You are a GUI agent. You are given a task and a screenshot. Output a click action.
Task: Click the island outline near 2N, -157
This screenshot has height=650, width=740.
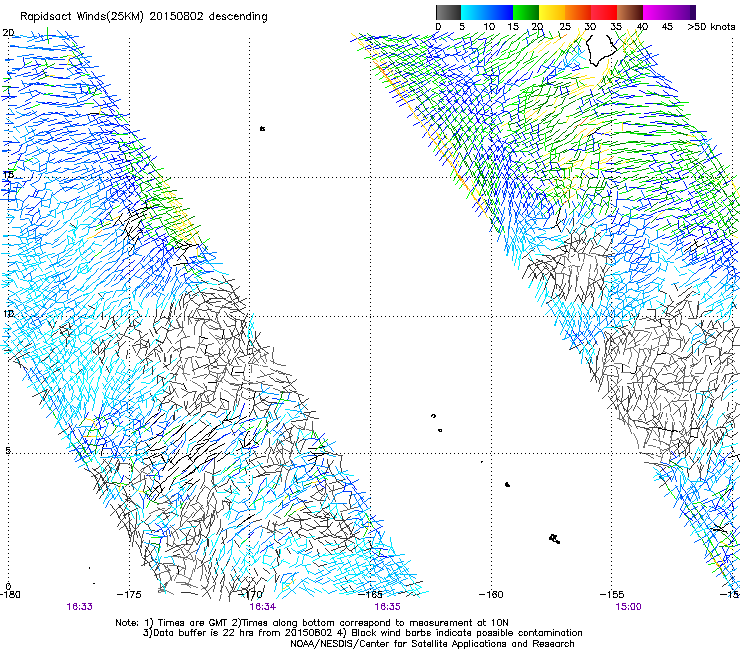click(555, 539)
